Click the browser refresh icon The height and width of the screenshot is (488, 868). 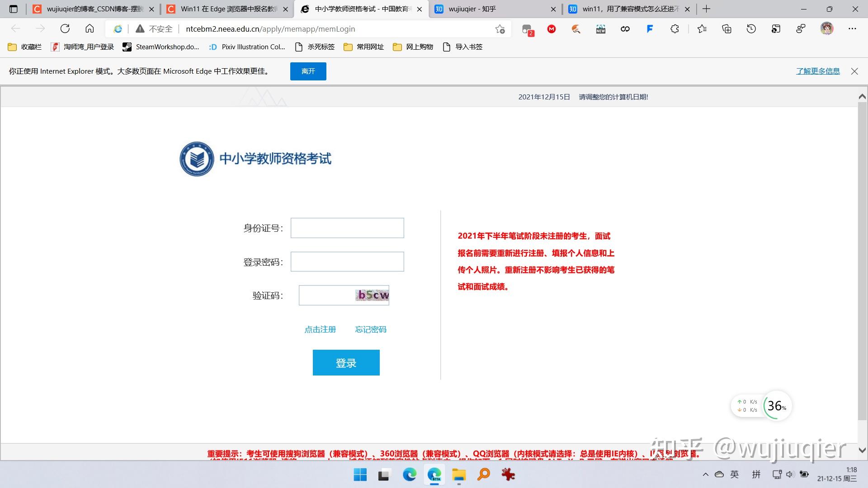tap(65, 29)
